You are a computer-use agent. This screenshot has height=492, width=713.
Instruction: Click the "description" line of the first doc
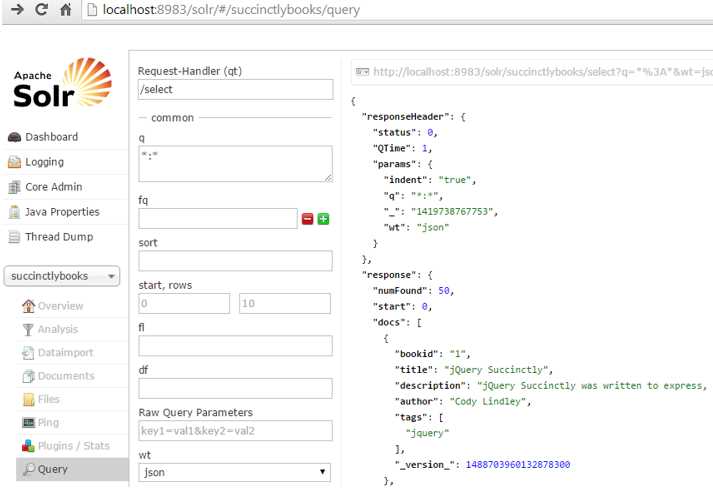click(551, 386)
